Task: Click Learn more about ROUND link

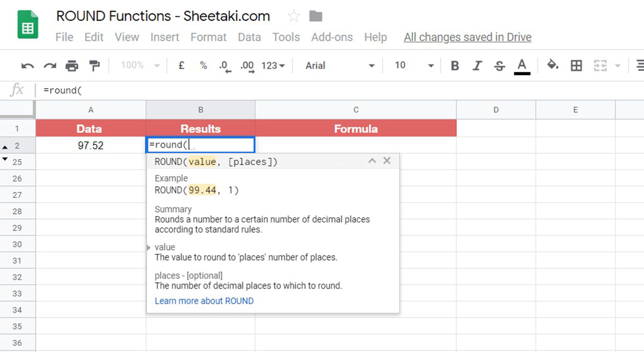Action: pos(204,301)
